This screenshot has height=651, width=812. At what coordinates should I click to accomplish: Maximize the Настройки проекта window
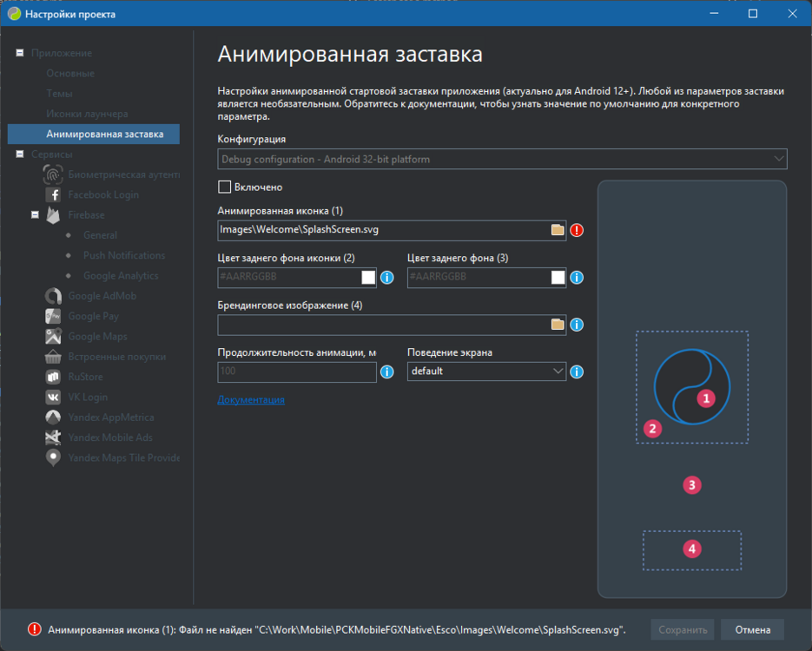(753, 14)
